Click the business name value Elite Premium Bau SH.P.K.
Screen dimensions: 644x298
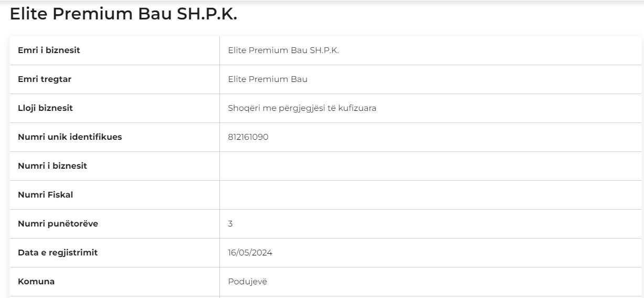pos(287,50)
